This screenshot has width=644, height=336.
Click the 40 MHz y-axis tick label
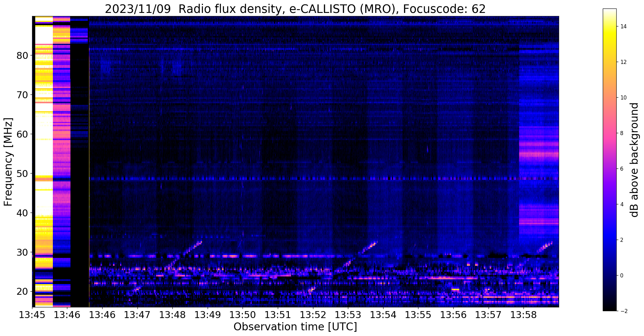click(22, 213)
